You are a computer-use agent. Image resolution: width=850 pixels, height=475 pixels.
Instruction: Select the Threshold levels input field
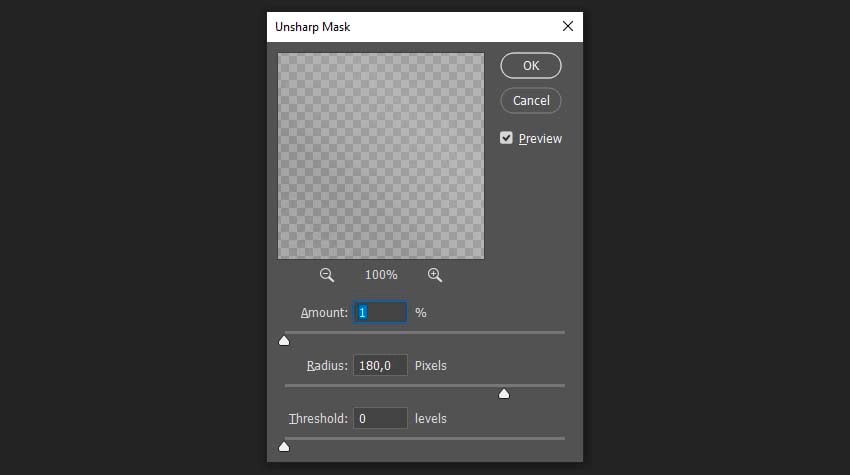pos(380,418)
